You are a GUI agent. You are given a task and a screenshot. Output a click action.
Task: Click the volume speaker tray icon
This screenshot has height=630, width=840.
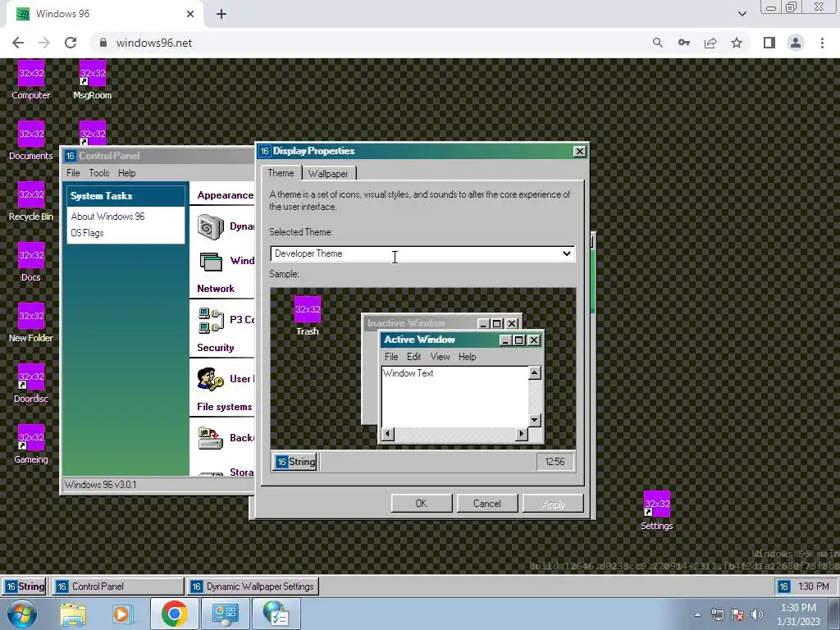tap(757, 614)
